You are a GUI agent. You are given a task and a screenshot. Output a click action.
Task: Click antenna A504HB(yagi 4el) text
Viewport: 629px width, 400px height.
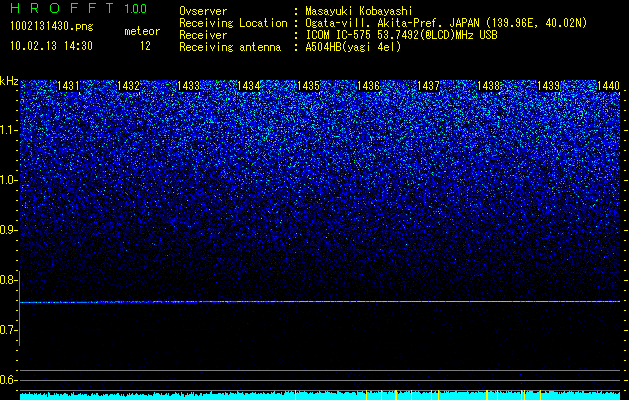[353, 47]
